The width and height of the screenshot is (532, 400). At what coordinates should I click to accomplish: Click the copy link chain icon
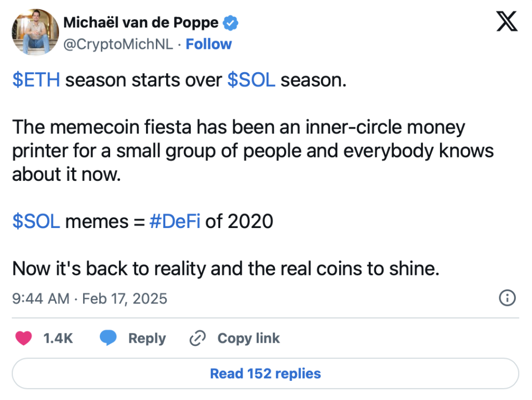click(x=198, y=339)
